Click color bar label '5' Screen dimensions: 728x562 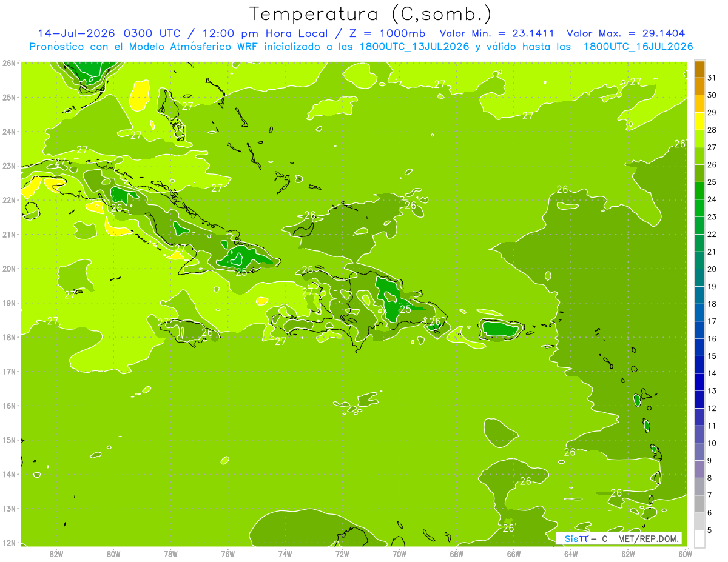click(709, 530)
